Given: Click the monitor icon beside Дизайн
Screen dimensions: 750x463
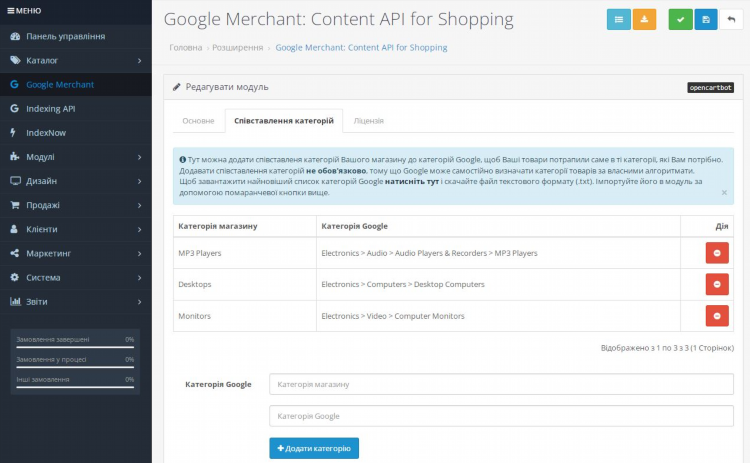Looking at the screenshot, I should 15,181.
